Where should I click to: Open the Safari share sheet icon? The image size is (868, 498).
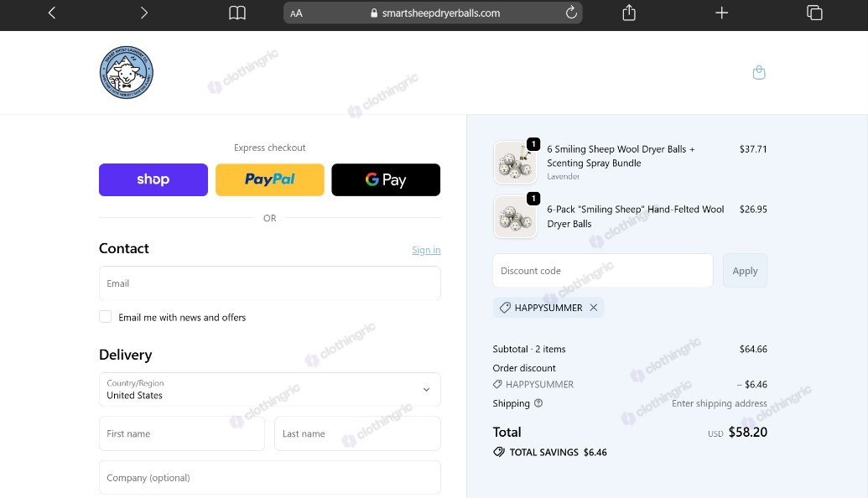coord(629,13)
